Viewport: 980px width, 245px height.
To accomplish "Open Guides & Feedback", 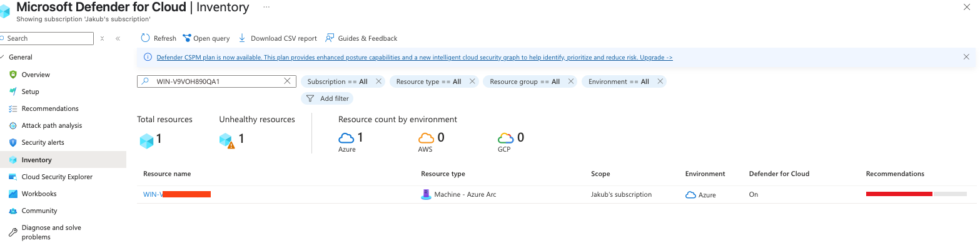I will [361, 38].
